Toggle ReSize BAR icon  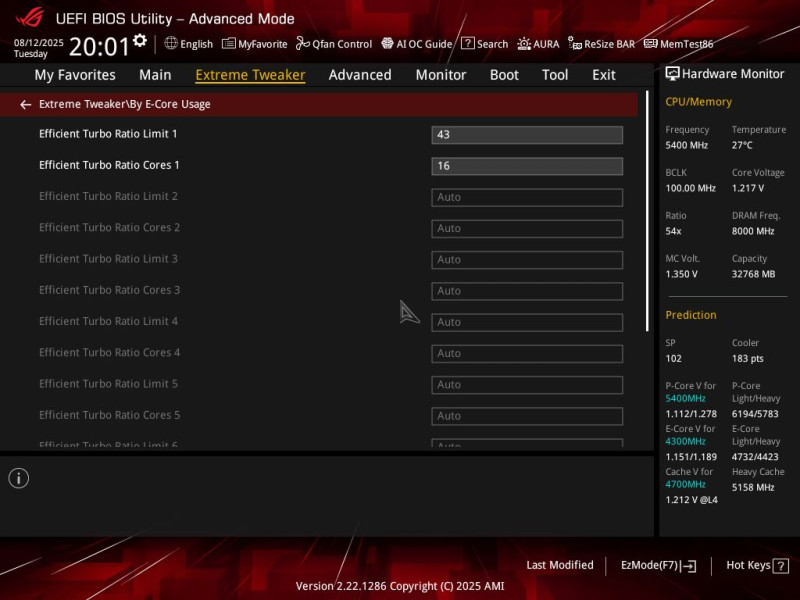click(x=575, y=44)
